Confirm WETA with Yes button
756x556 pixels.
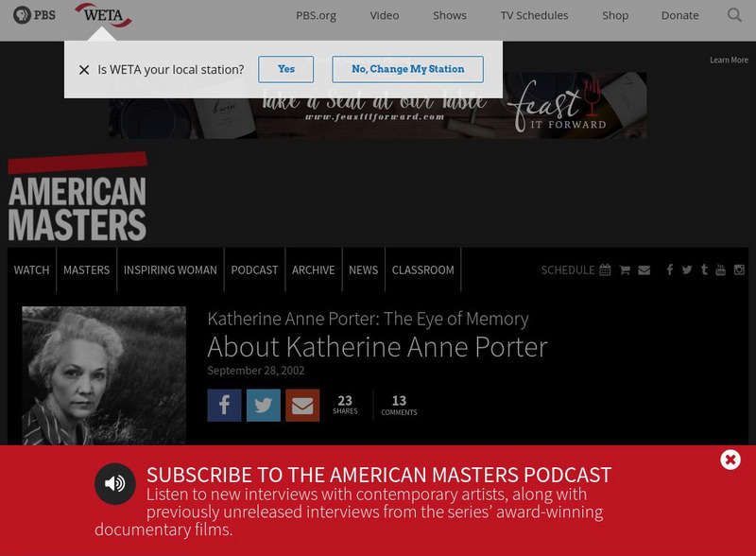coord(286,69)
